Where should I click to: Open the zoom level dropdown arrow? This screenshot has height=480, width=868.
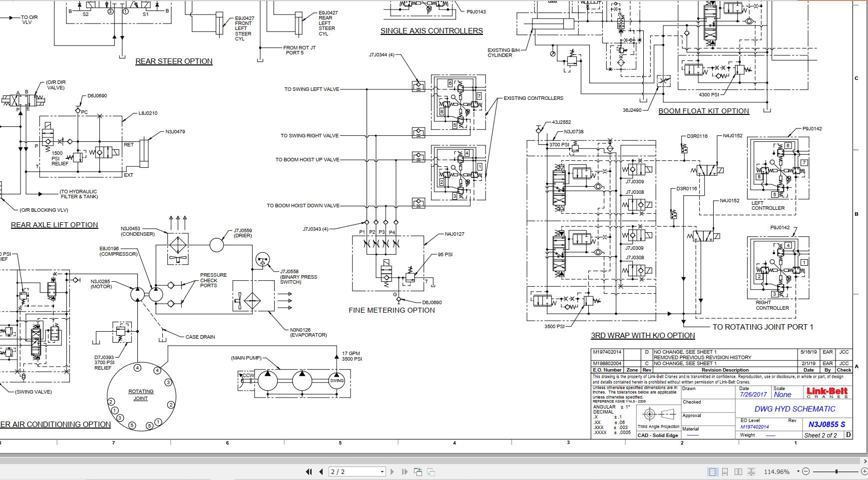(798, 472)
